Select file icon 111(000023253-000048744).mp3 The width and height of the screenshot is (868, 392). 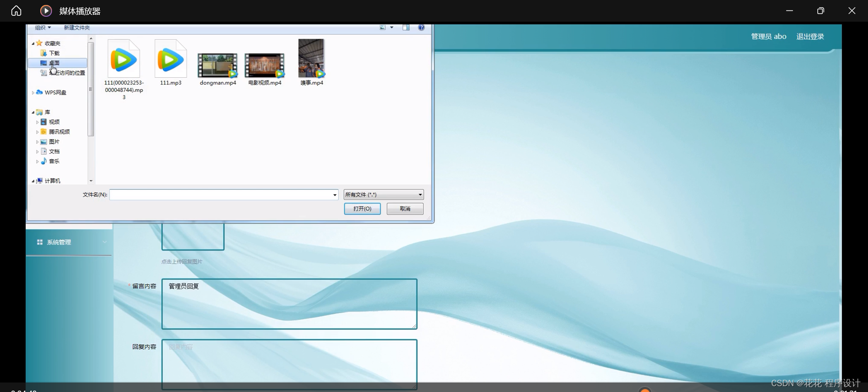124,59
